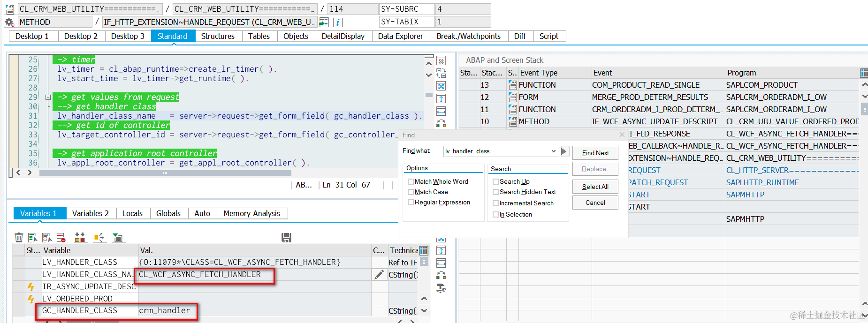The height and width of the screenshot is (323, 868).
Task: Open the SAPLHTTP_RUNTIME program link
Action: (762, 182)
